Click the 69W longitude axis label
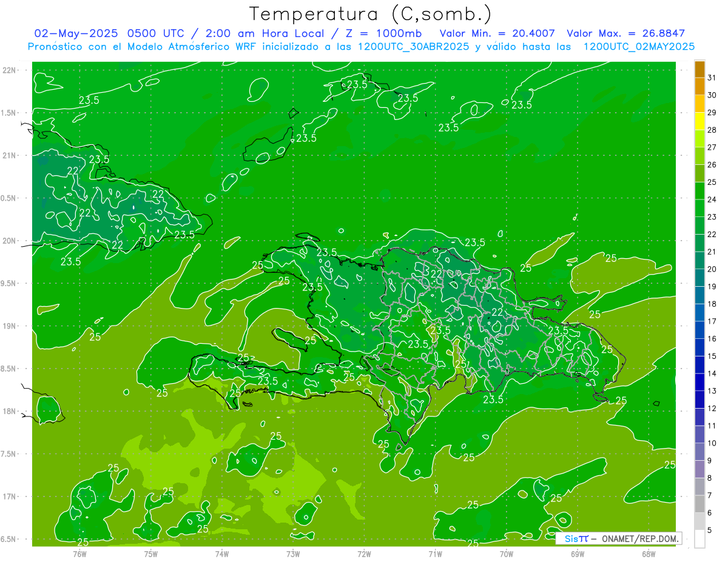728x562 pixels. tap(578, 554)
